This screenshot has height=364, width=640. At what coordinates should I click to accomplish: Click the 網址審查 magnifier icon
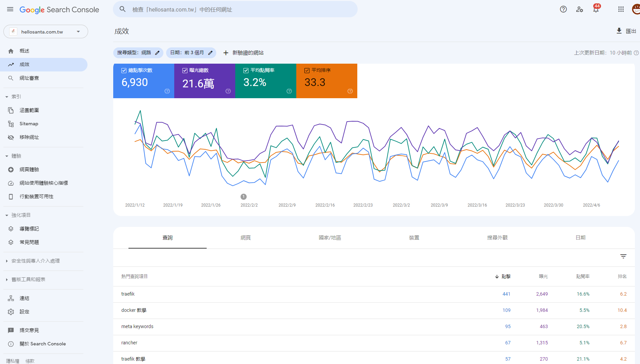click(x=11, y=78)
